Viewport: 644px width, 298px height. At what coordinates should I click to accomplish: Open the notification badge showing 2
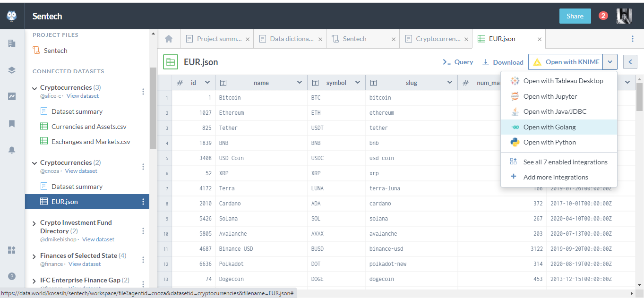[603, 16]
